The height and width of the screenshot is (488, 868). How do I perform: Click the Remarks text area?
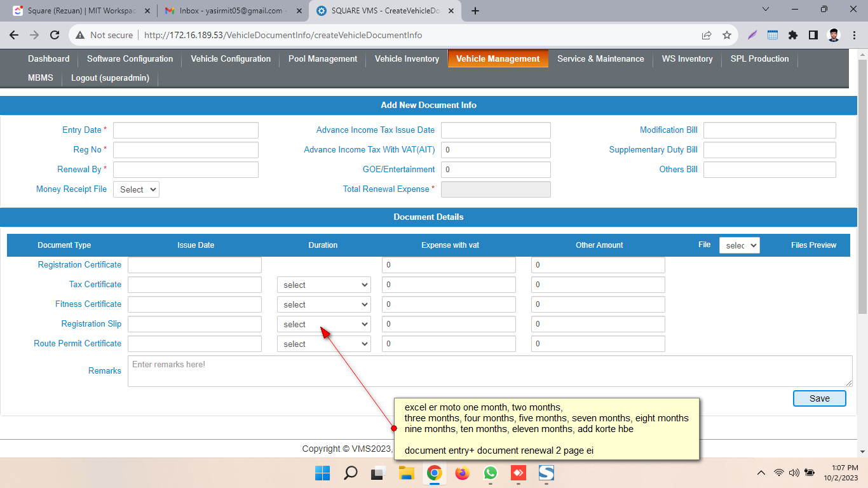(x=490, y=371)
